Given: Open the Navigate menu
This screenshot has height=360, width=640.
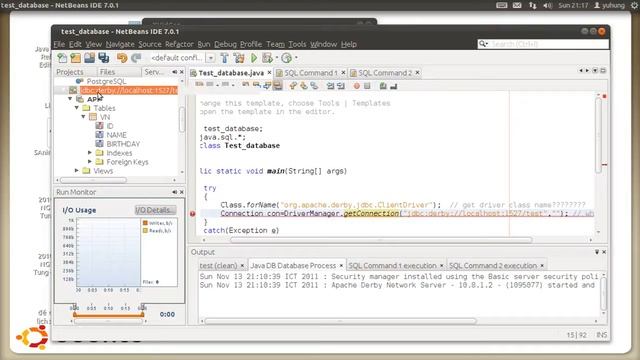Looking at the screenshot, I should (120, 44).
